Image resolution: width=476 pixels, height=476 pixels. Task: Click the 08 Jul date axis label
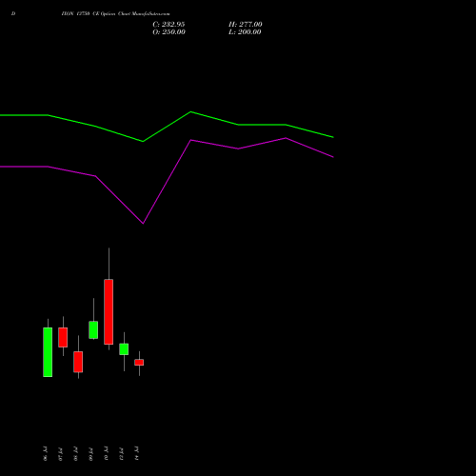click(x=75, y=454)
